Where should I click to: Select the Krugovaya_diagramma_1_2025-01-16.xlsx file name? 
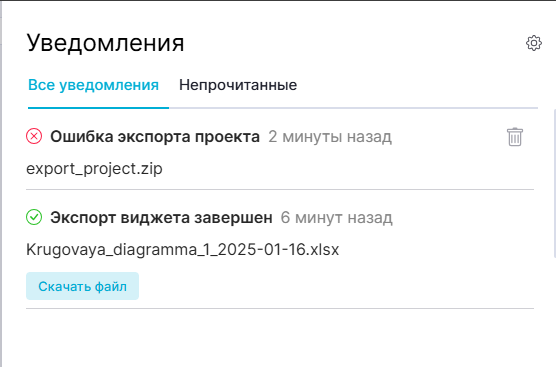183,250
